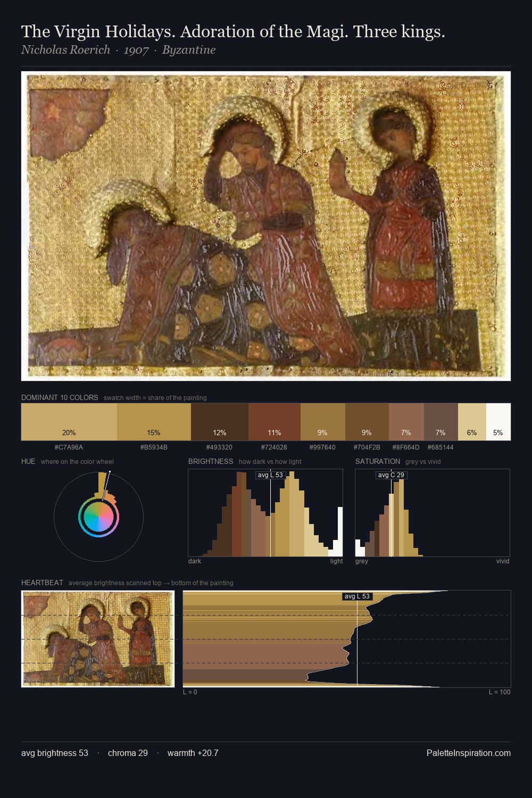Click the 15% swatch #B5934B
This screenshot has height=798, width=532.
point(154,422)
